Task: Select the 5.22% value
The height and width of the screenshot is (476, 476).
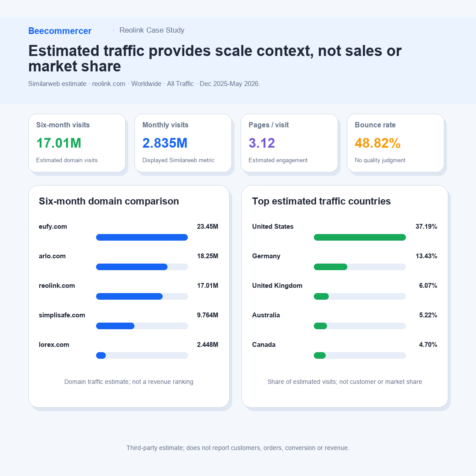Action: pos(428,315)
